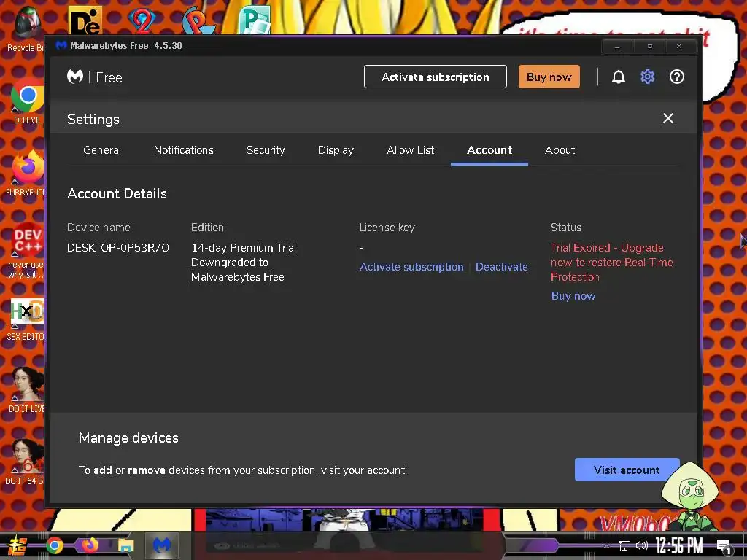Click the Buy now link under Status

click(x=573, y=296)
